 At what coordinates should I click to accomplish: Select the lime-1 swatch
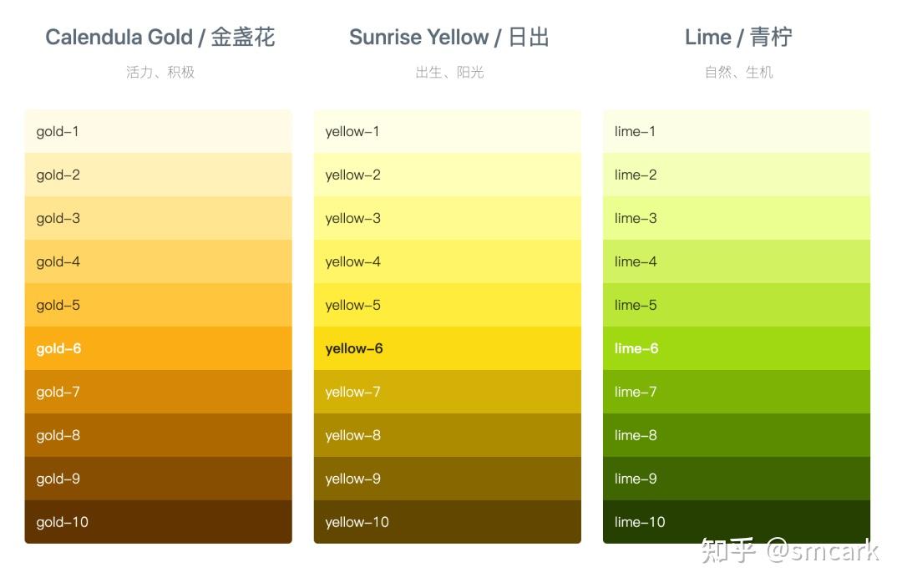click(x=736, y=131)
